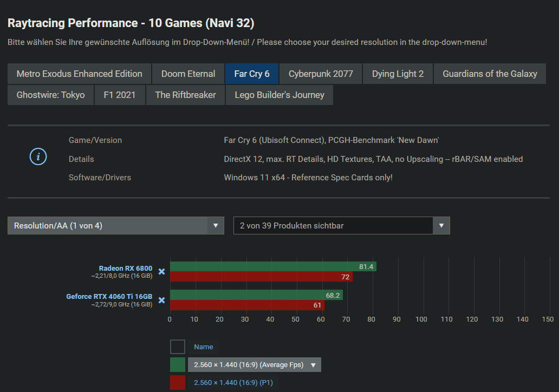Viewport: 559px width, 392px height.
Task: Open the F1 2021 tab
Action: [x=120, y=95]
